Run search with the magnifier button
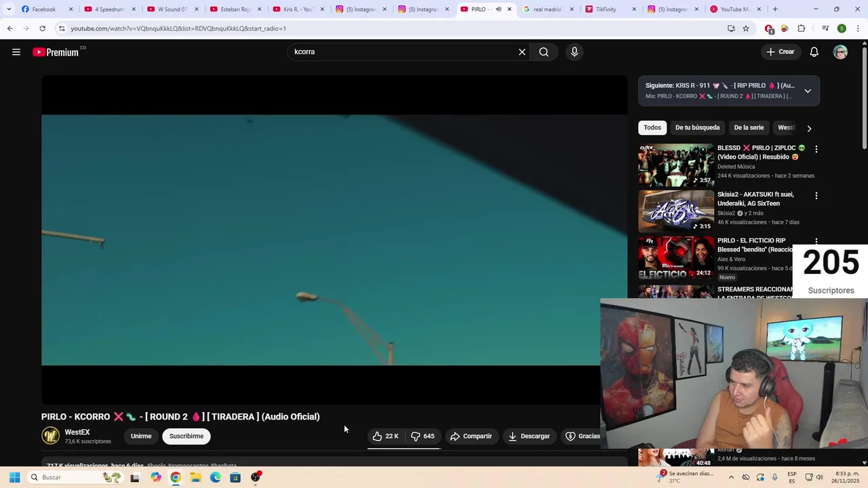Screen dimensions: 868x488 pos(544,52)
